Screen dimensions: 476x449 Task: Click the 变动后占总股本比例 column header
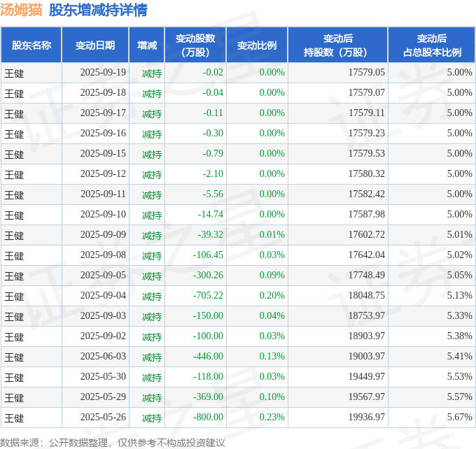pos(432,45)
